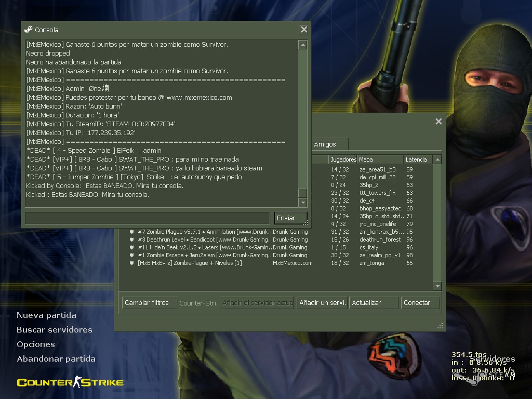Select the server row with map 35hp_2
532x399 pixels.
(372, 185)
